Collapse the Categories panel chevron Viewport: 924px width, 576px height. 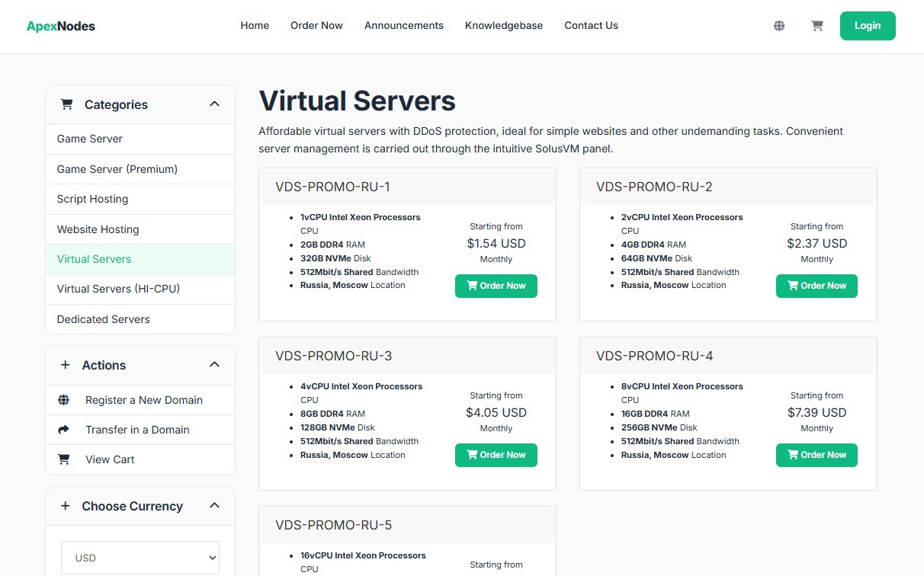point(214,104)
